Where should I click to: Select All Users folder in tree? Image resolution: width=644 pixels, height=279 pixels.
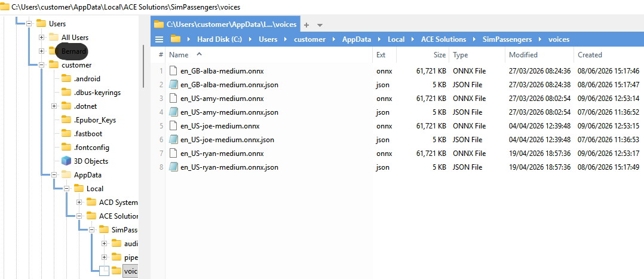point(75,38)
